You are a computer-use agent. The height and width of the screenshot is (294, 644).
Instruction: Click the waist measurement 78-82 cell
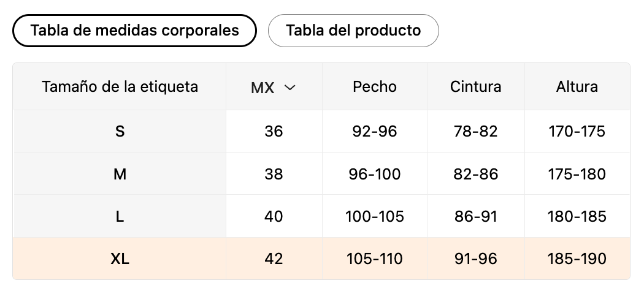coord(475,131)
